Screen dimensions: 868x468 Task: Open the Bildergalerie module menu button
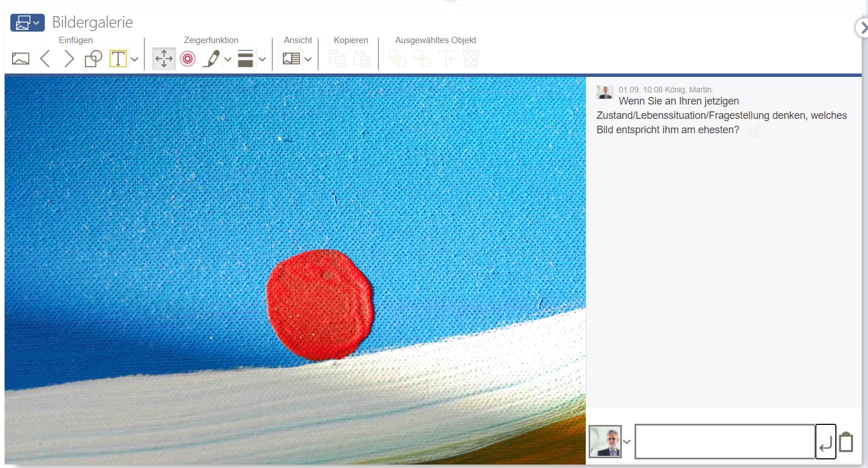tap(27, 23)
